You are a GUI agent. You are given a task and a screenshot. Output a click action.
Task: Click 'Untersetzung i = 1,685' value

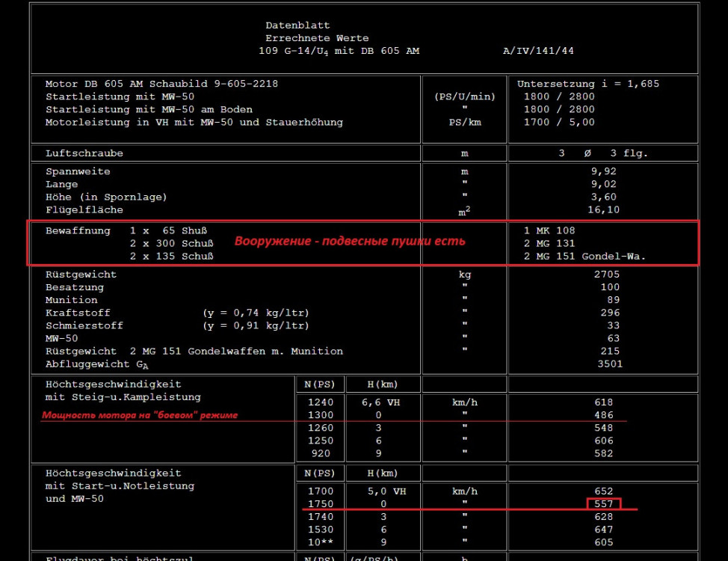[x=588, y=84]
